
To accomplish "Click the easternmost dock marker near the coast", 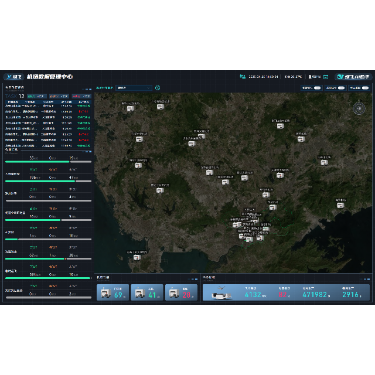I will pos(340,205).
